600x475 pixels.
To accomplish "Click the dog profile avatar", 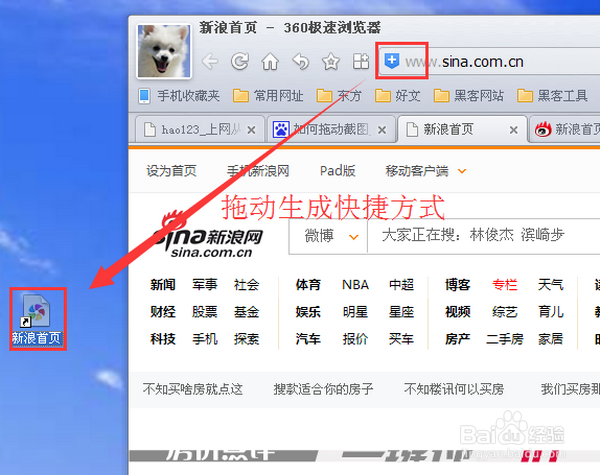I will [164, 51].
